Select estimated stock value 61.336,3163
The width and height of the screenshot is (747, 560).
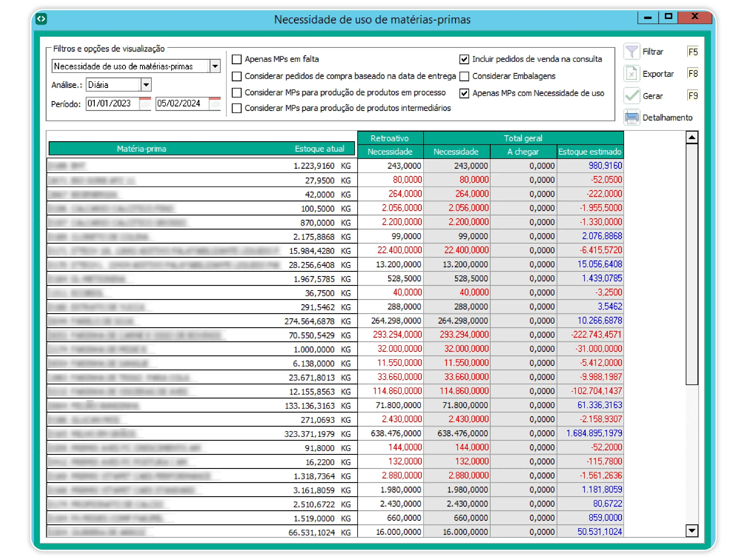point(600,405)
